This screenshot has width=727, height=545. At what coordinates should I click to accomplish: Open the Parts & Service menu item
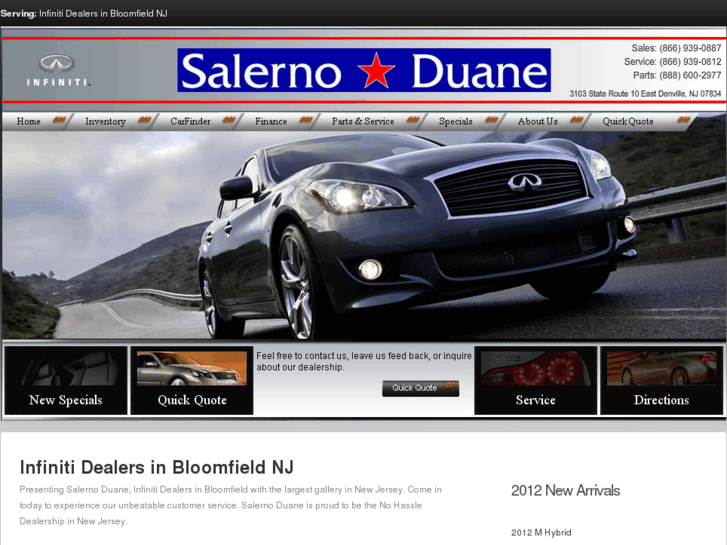[363, 121]
